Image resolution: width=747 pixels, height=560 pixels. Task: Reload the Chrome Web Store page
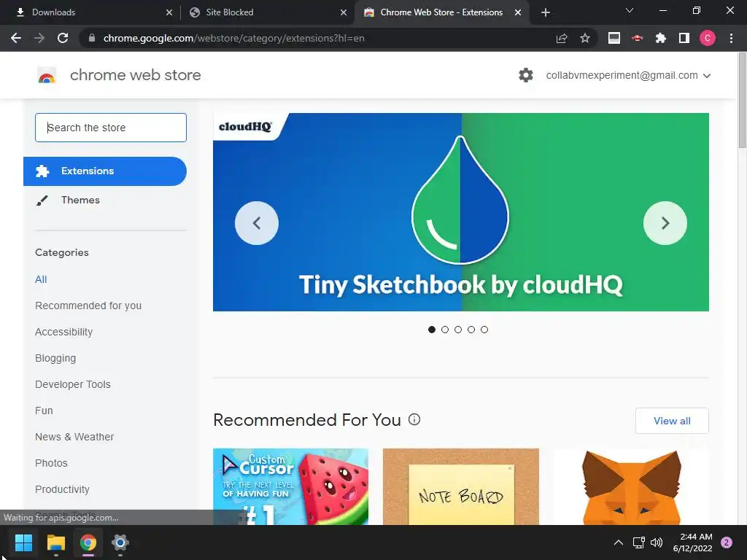coord(63,38)
